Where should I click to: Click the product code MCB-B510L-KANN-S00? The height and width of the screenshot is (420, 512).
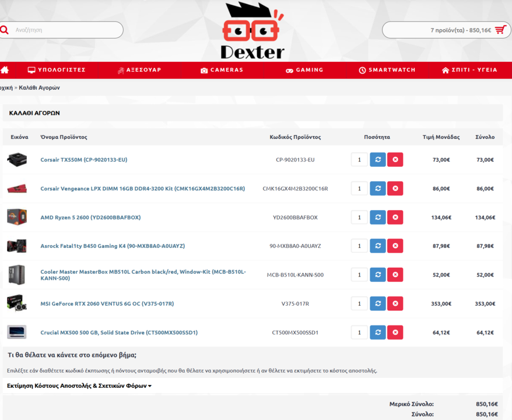295,275
